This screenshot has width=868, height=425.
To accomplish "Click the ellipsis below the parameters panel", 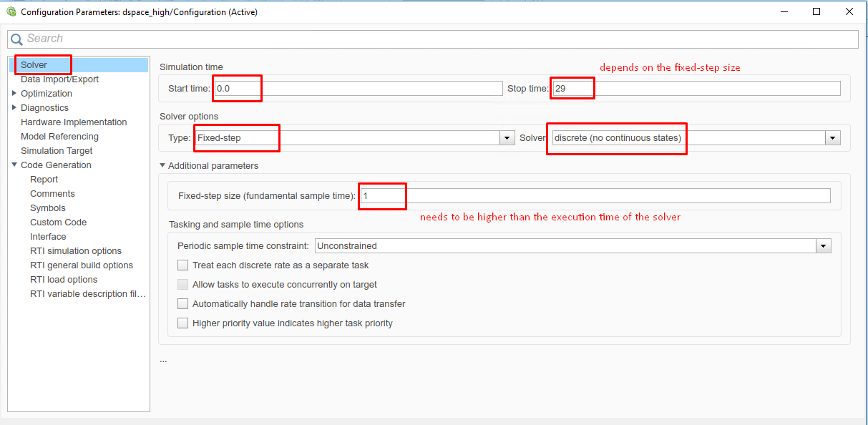I will tap(163, 360).
